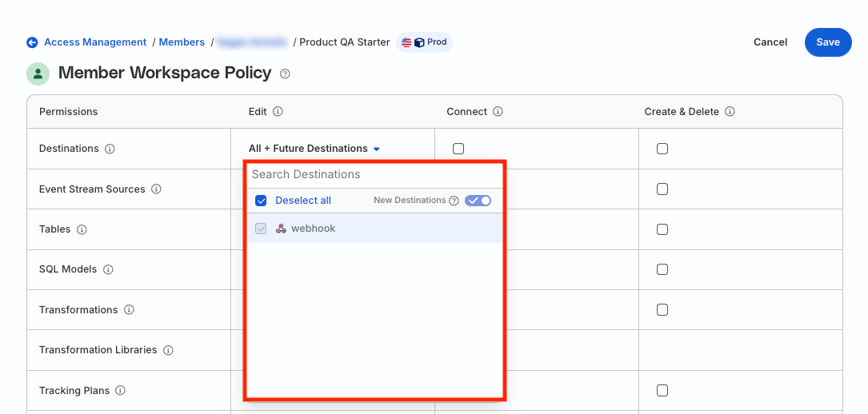Check Connect checkbox for Destinations
Viewport: 868px width, 414px height.
[x=458, y=149]
